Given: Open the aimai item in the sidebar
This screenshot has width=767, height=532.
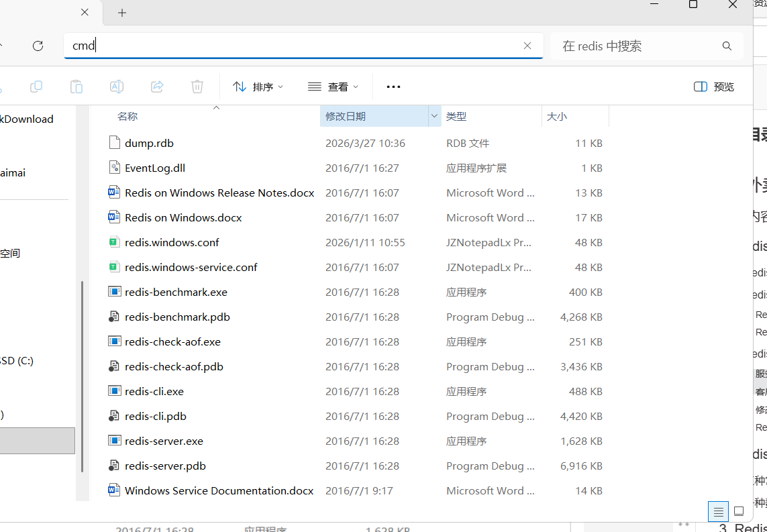Looking at the screenshot, I should (x=13, y=172).
